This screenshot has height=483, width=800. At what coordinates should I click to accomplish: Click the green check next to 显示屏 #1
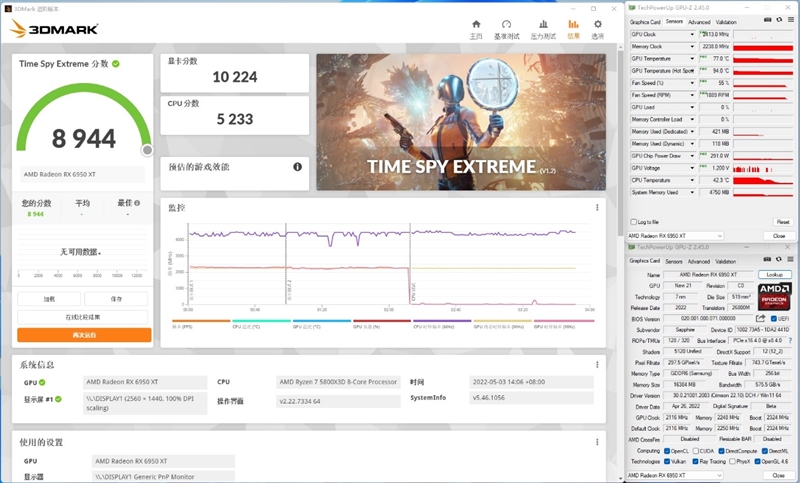[x=58, y=399]
